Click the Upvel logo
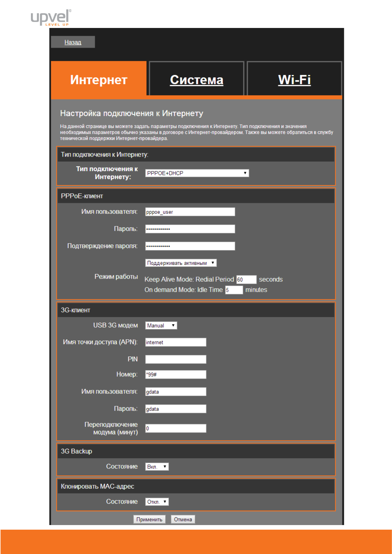 point(51,17)
